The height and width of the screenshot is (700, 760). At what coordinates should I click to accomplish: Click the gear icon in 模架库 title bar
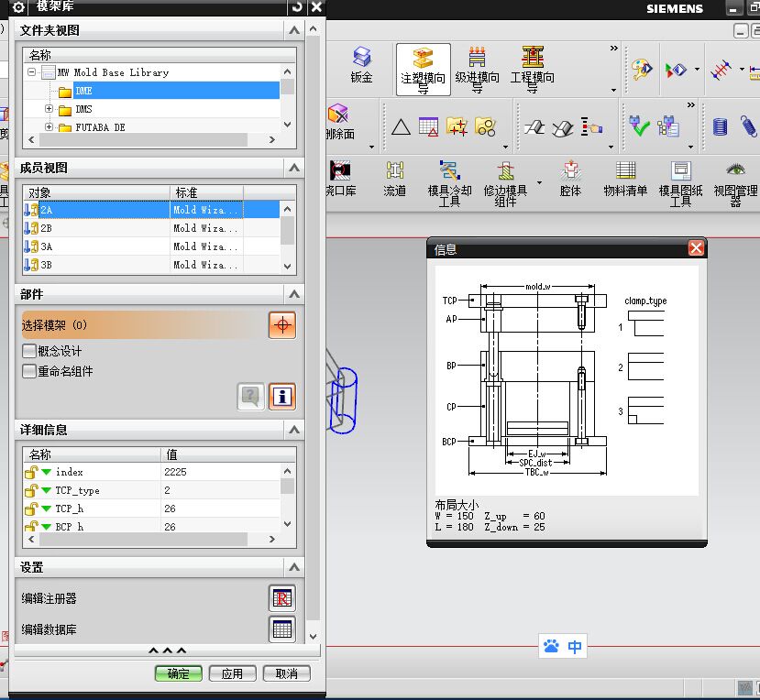pyautogui.click(x=18, y=7)
